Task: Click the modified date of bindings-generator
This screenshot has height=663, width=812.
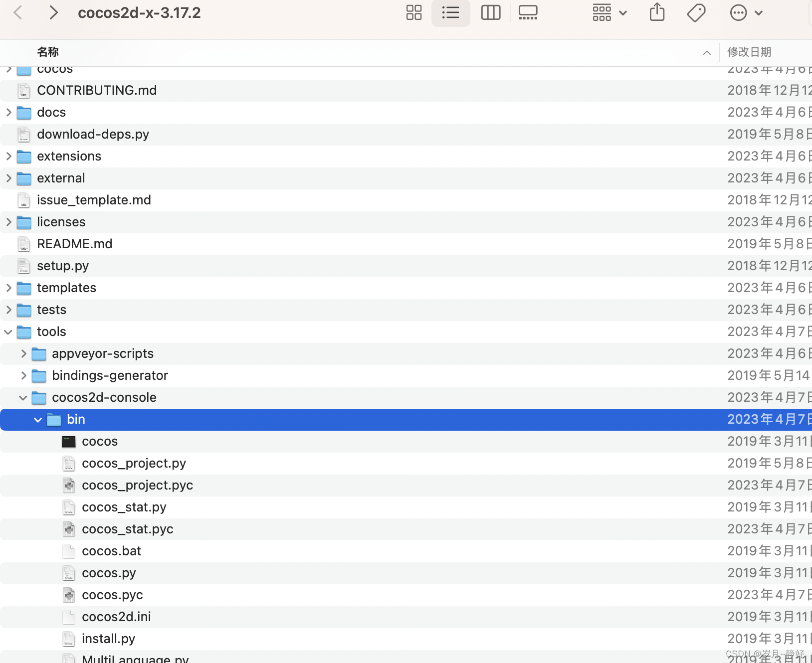Action: pyautogui.click(x=769, y=375)
